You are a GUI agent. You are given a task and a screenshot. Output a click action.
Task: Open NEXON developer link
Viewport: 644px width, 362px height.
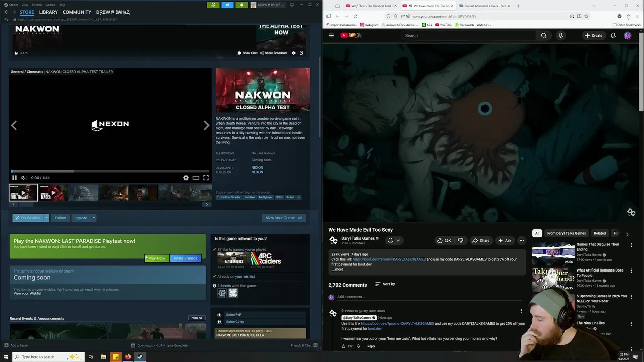(x=257, y=168)
